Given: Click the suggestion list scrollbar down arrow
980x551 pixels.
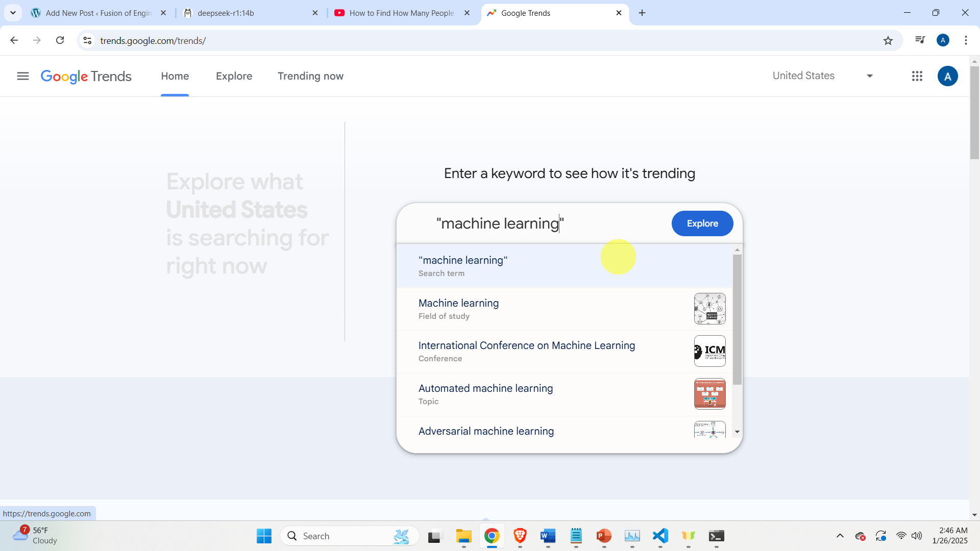Looking at the screenshot, I should [x=737, y=432].
